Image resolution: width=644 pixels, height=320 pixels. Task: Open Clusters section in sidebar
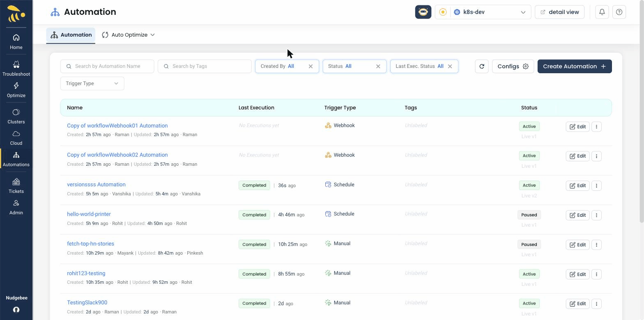click(x=16, y=116)
